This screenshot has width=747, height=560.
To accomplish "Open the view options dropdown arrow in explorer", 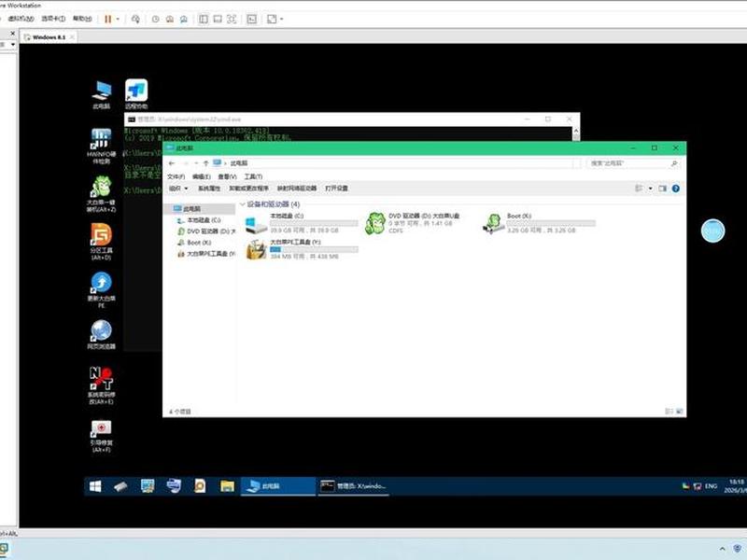I will (x=650, y=189).
